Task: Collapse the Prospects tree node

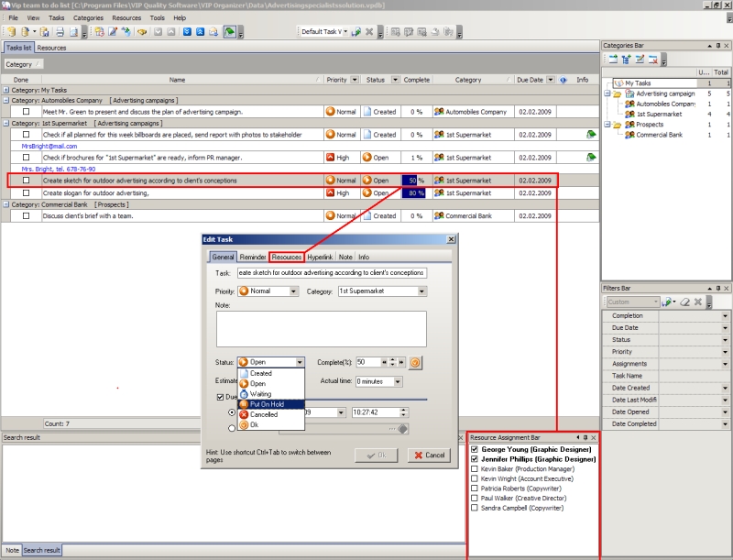Action: point(607,125)
